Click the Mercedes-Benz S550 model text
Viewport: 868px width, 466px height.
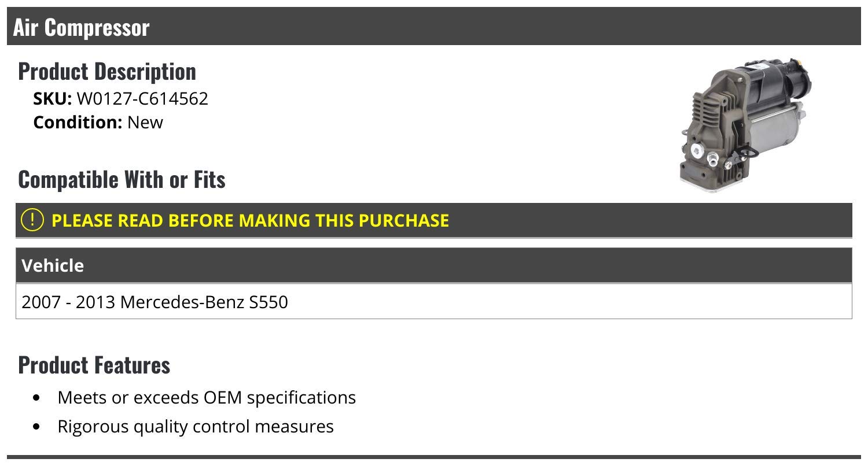204,302
